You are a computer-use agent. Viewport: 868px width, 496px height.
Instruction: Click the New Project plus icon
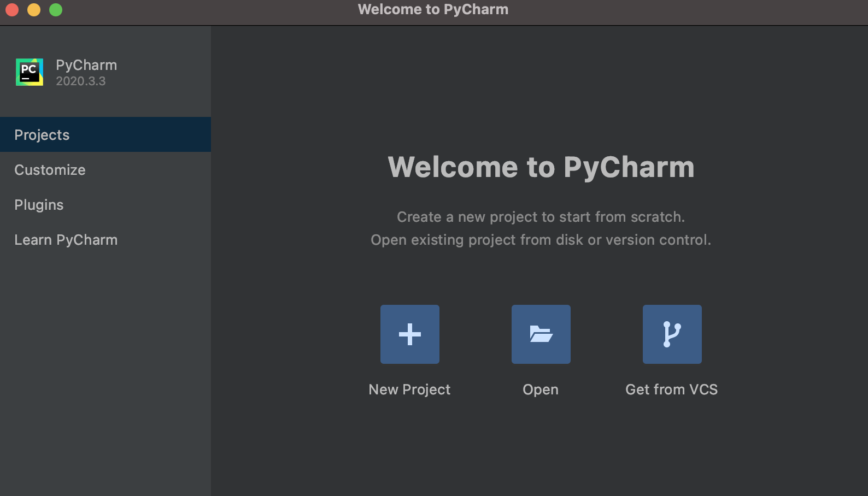[410, 334]
